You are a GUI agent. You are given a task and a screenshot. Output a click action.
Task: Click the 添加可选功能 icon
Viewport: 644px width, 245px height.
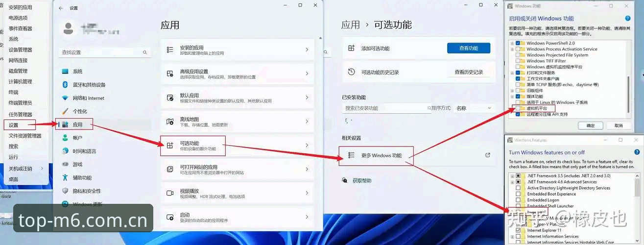tap(351, 48)
